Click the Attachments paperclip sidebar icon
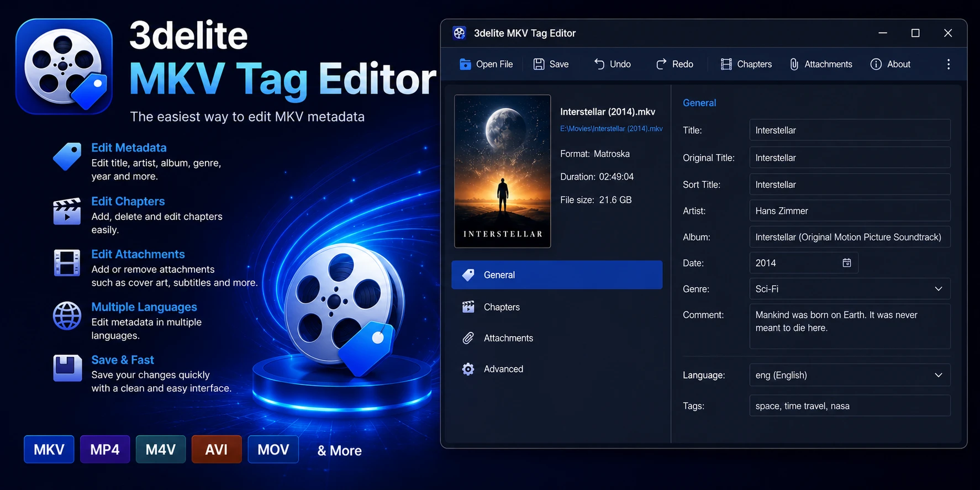 468,338
